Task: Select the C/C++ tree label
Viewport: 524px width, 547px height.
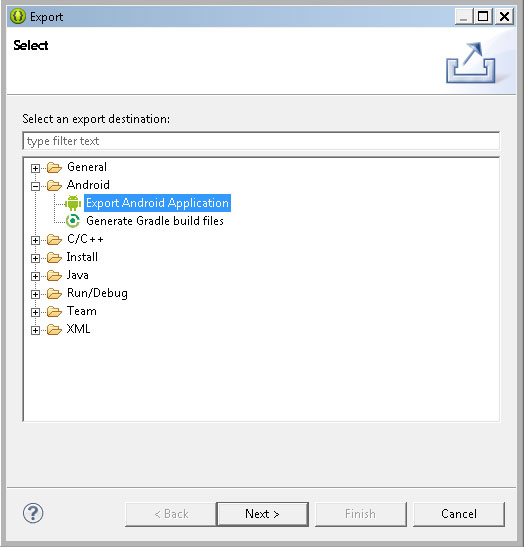Action: [85, 239]
